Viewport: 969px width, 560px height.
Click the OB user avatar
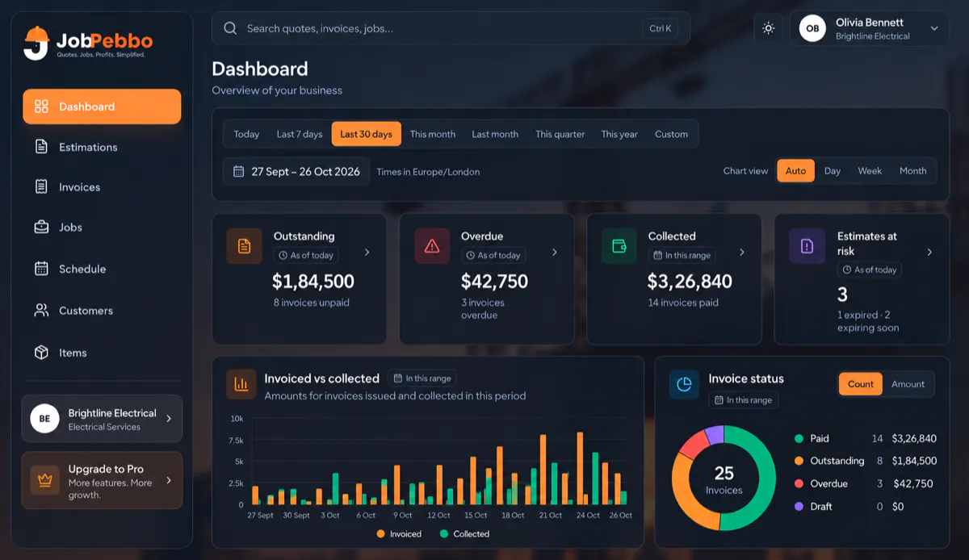[x=812, y=28]
